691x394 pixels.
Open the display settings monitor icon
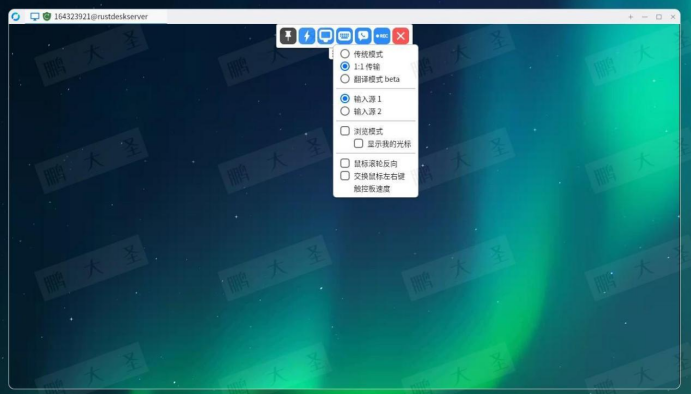[x=326, y=36]
